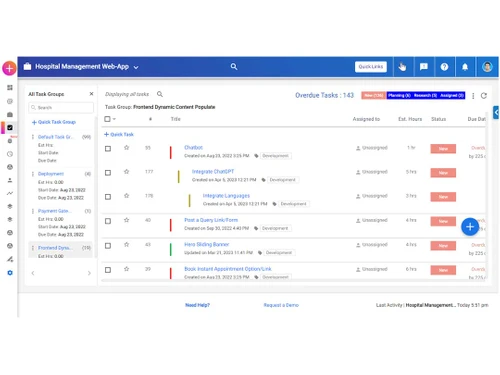Screen dimensions: 500x375
Task: Go to previous task groups page arrow
Action: click(33, 273)
